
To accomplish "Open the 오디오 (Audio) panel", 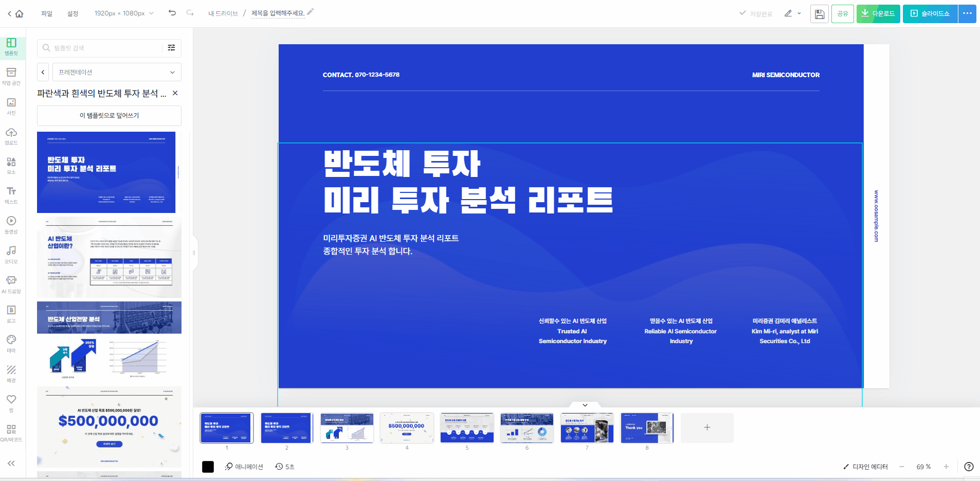I will pyautogui.click(x=11, y=255).
